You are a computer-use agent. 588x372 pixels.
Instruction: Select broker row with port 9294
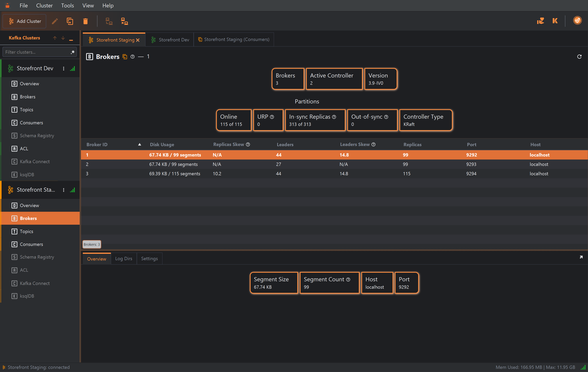click(x=334, y=174)
